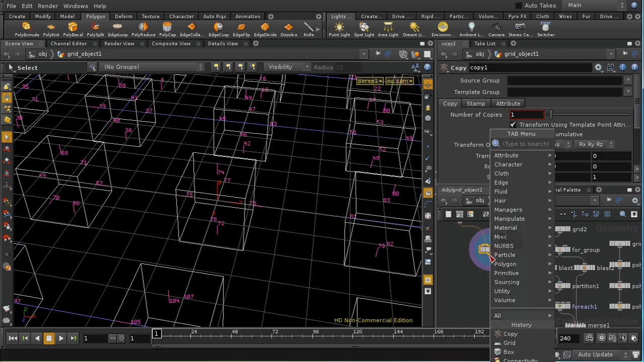The image size is (644, 362).
Task: Toggle the Auto Takes checkbox
Action: click(x=519, y=6)
